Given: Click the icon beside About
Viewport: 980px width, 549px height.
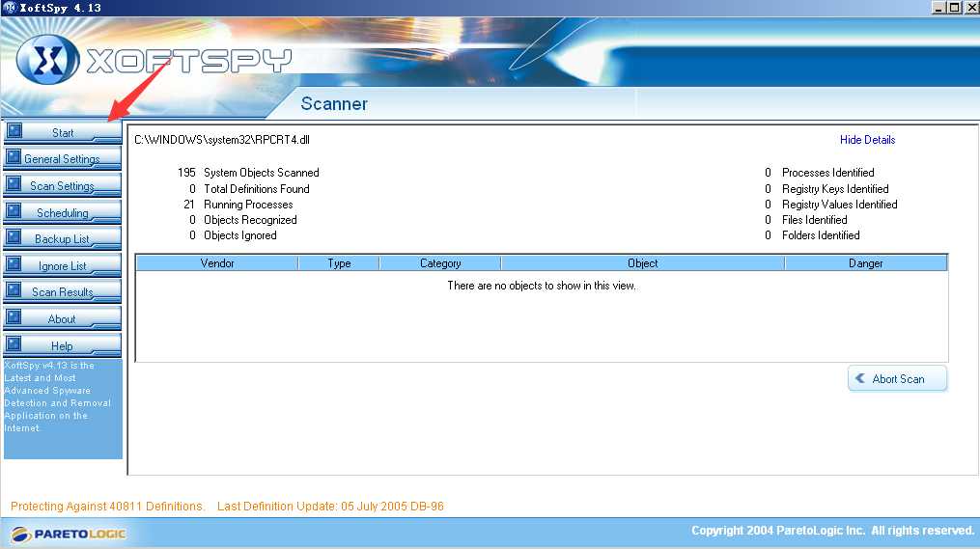Looking at the screenshot, I should coord(14,316).
